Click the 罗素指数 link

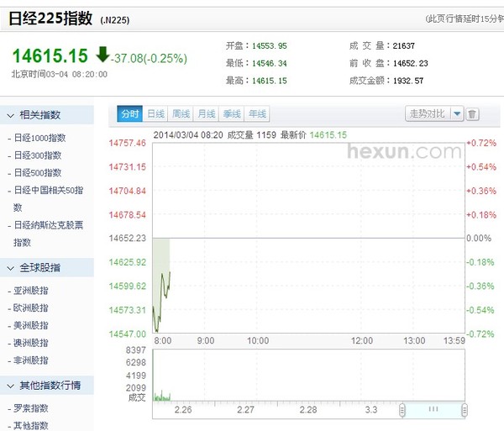pos(30,408)
